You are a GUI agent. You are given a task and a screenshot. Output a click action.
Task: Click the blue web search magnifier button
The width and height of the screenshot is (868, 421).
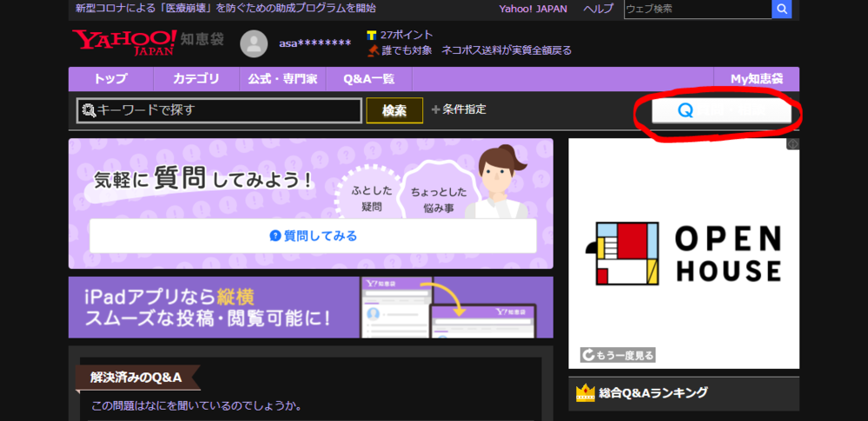point(782,9)
